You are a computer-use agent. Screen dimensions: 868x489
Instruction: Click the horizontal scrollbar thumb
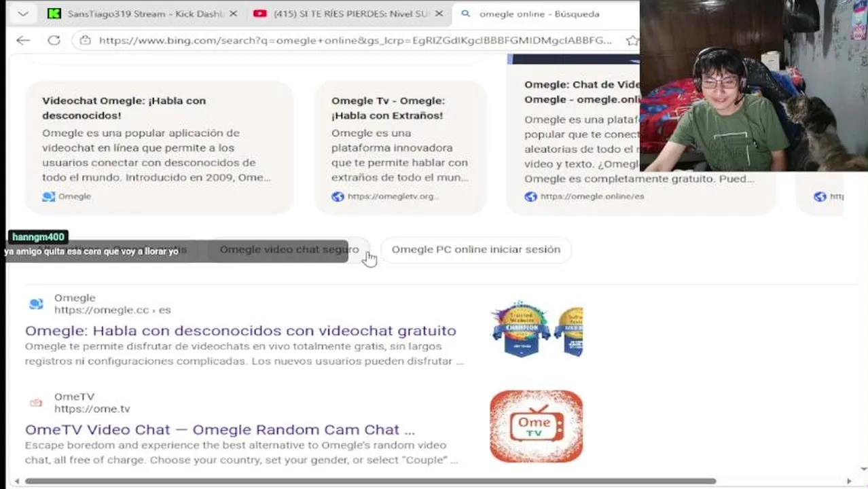coord(370,481)
